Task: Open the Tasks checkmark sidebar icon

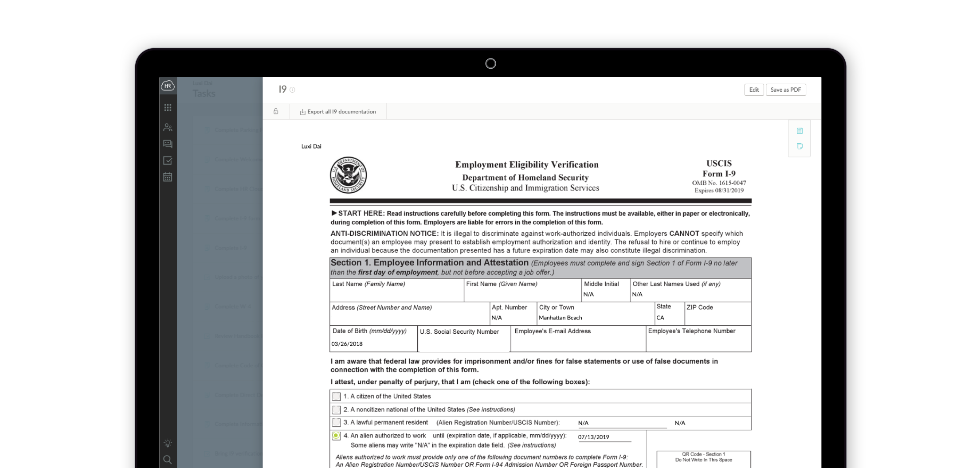Action: click(x=168, y=160)
